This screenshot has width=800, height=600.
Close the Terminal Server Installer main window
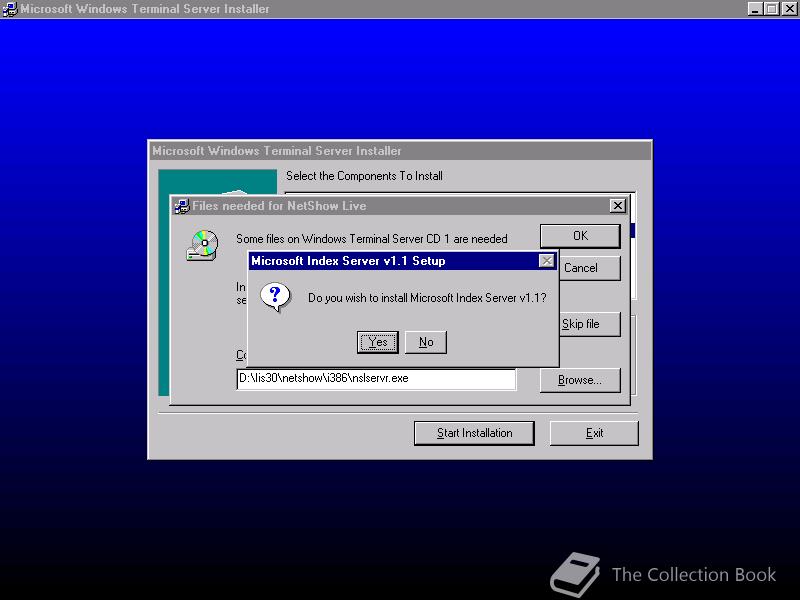tap(789, 9)
